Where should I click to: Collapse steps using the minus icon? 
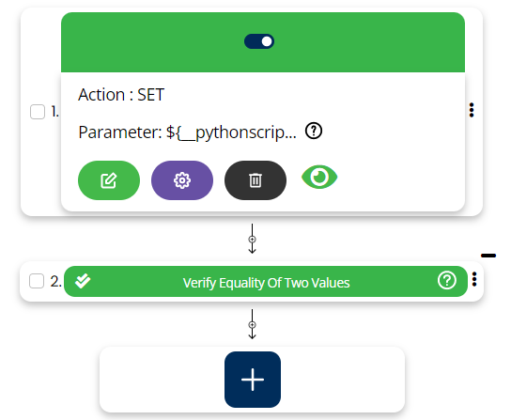(x=488, y=256)
